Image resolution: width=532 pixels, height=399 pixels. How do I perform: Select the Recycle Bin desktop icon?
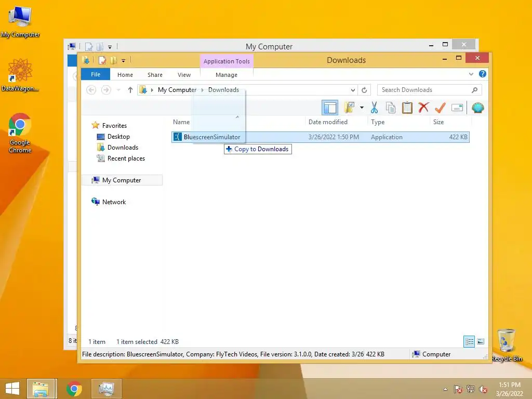(x=507, y=345)
